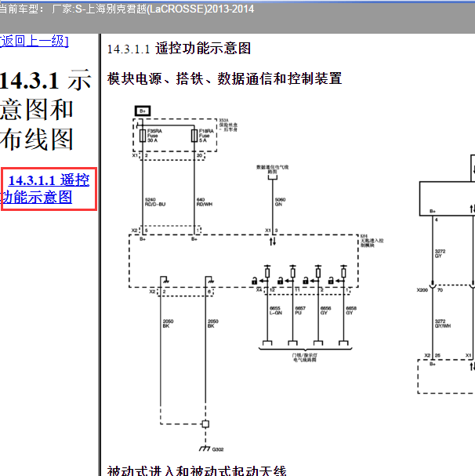Image resolution: width=475 pixels, height=476 pixels.
Task: Click the 3272 GY wire label
Action: [x=440, y=253]
